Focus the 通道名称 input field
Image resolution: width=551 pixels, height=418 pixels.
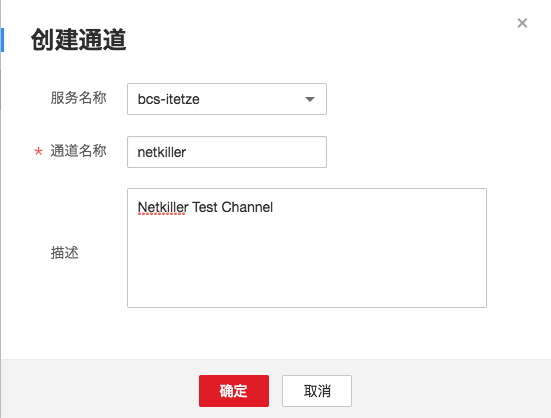(x=227, y=152)
